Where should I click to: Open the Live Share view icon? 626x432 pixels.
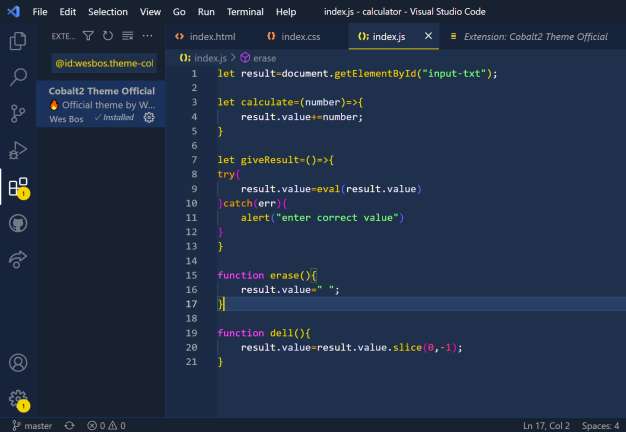tap(18, 260)
